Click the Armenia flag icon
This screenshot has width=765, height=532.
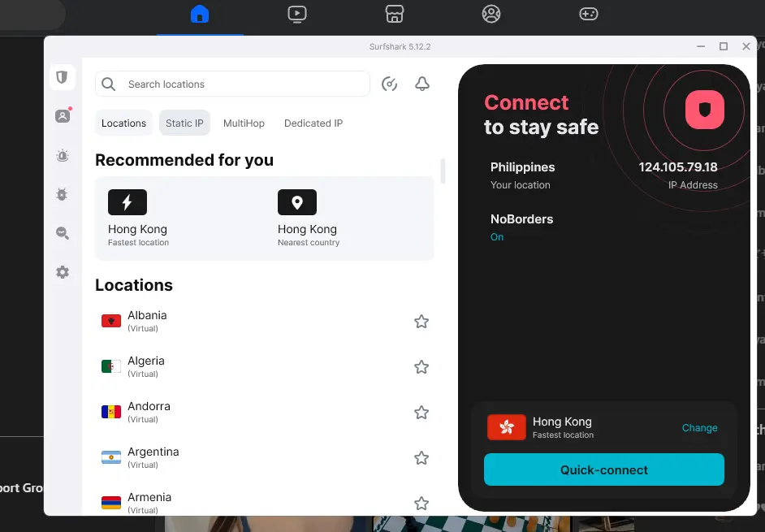[x=111, y=503]
